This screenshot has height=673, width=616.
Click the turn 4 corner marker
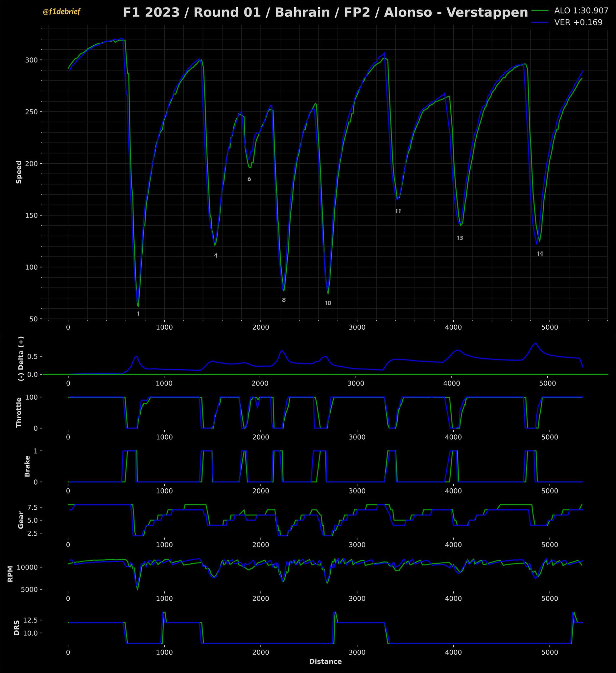216,256
